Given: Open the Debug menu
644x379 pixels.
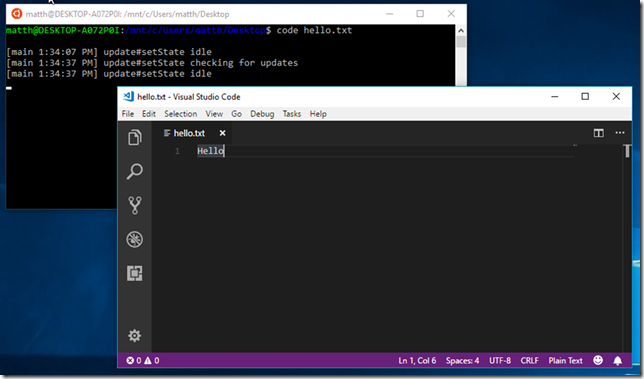Looking at the screenshot, I should click(262, 114).
